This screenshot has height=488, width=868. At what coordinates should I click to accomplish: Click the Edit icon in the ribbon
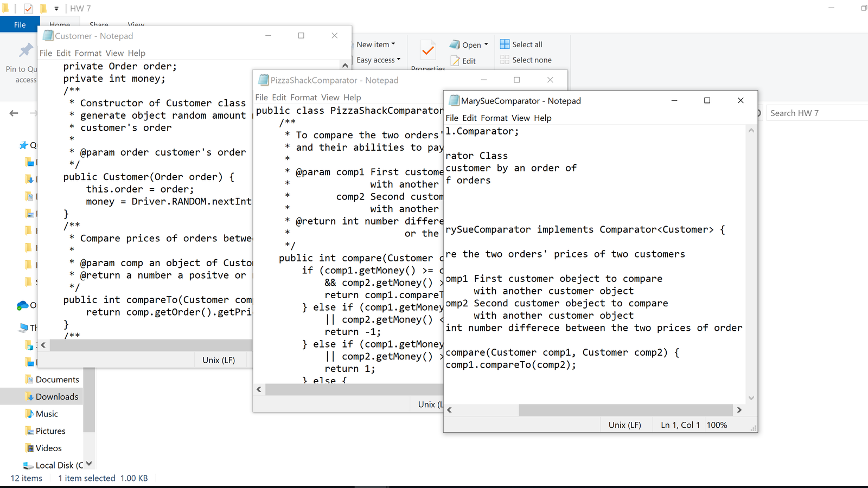455,61
